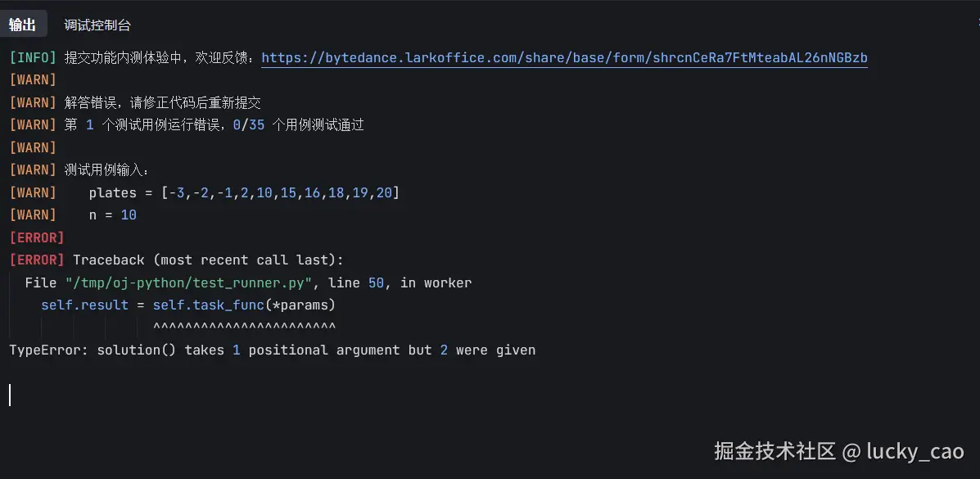This screenshot has width=980, height=479.
Task: Click the second empty [WARN] line
Action: [x=33, y=147]
